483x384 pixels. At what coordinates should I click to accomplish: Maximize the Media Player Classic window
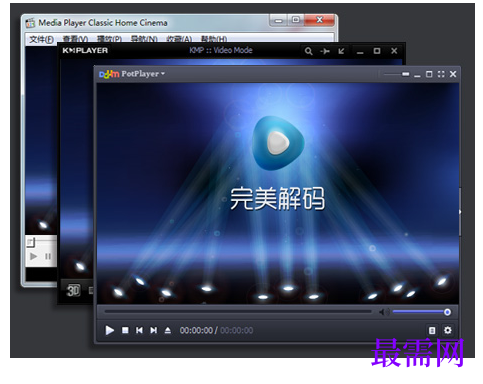pyautogui.click(x=296, y=20)
